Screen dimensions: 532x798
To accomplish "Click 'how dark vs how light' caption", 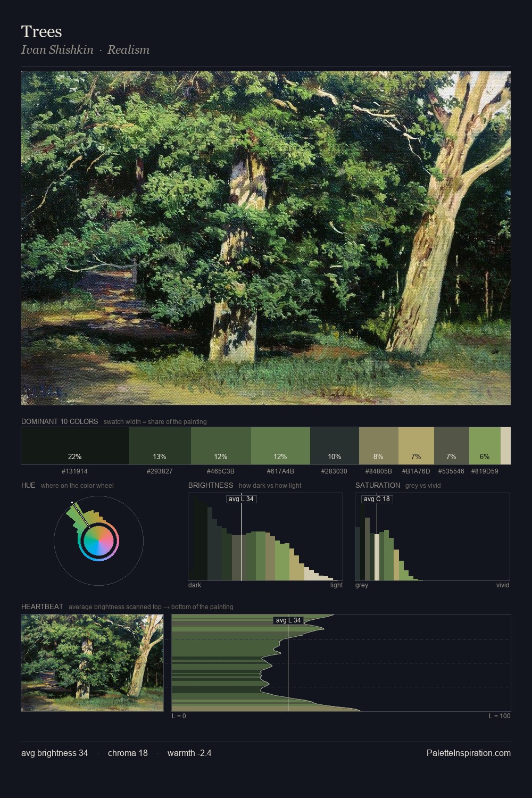I will pyautogui.click(x=270, y=486).
